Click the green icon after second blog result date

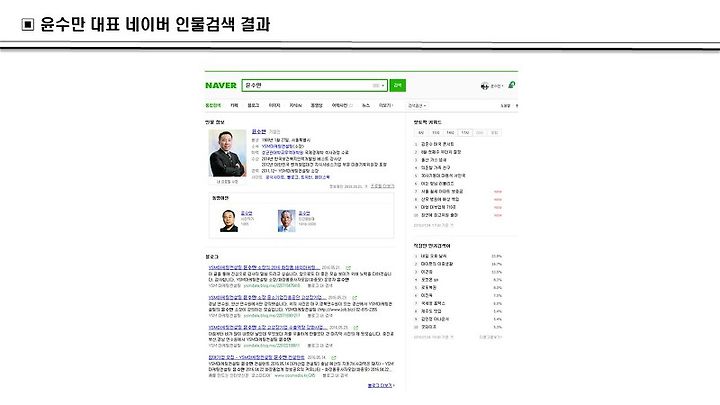(x=354, y=298)
